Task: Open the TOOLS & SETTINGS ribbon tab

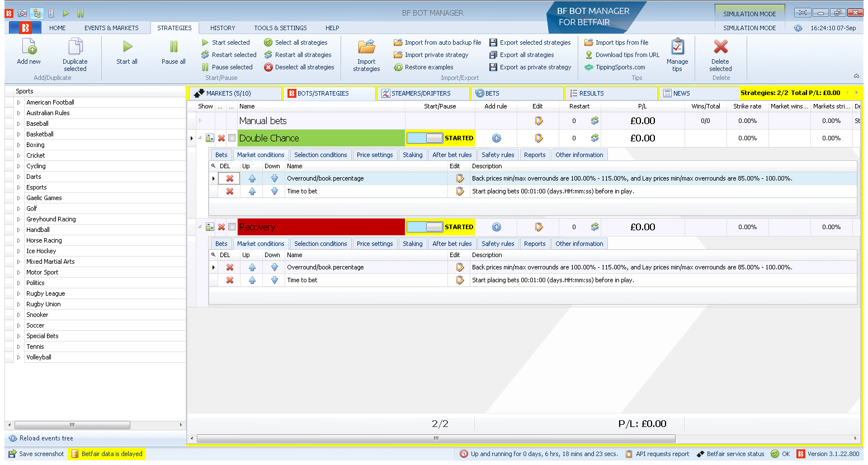Action: [x=280, y=28]
